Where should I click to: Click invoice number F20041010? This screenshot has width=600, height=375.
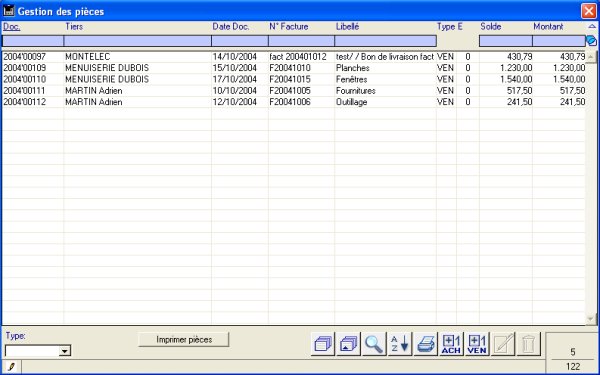coord(290,68)
